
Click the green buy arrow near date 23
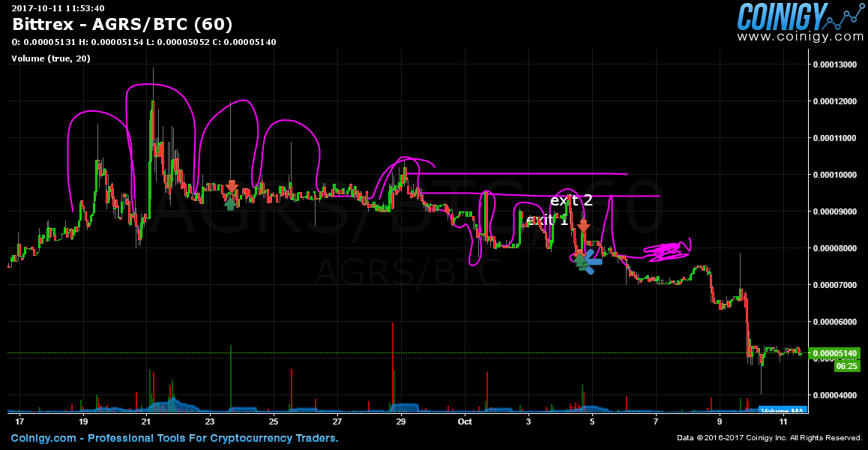pyautogui.click(x=230, y=203)
